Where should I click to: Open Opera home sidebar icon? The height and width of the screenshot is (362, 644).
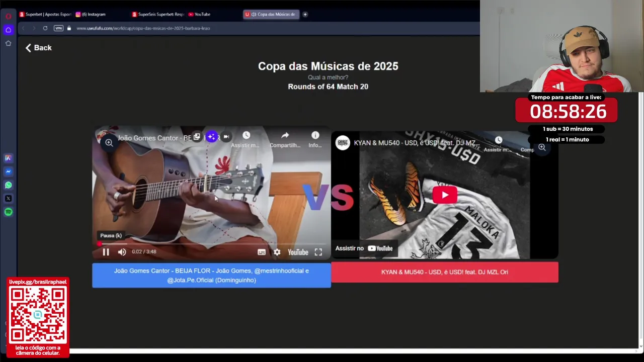click(8, 30)
